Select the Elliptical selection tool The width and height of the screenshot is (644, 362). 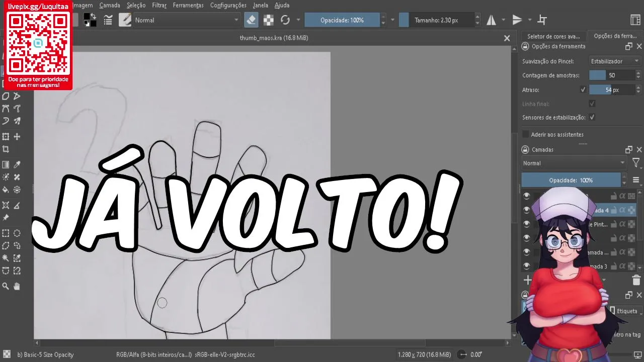point(17,233)
